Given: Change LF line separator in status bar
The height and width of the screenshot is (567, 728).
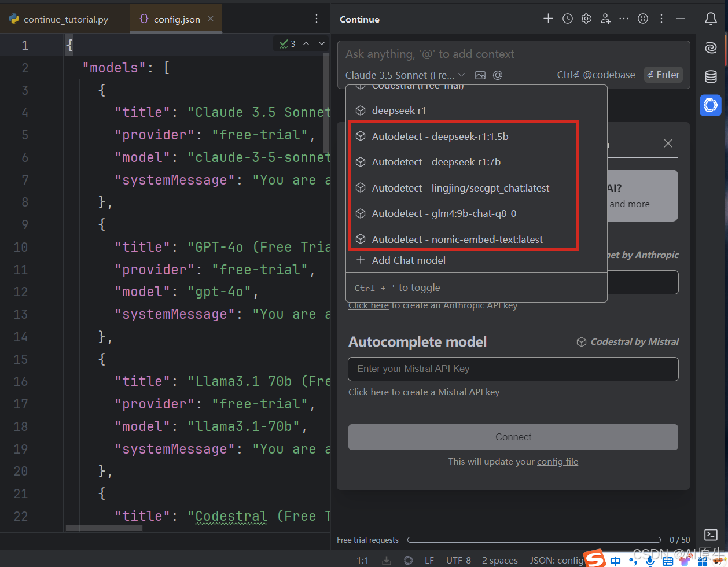Looking at the screenshot, I should pyautogui.click(x=429, y=560).
